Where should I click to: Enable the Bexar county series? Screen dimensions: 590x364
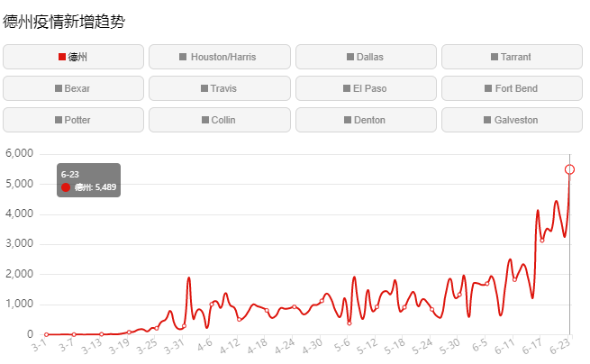coord(73,88)
